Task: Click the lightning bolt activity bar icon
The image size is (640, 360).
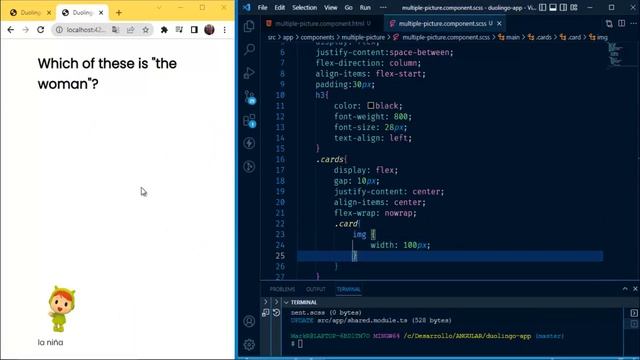Action: (x=249, y=143)
